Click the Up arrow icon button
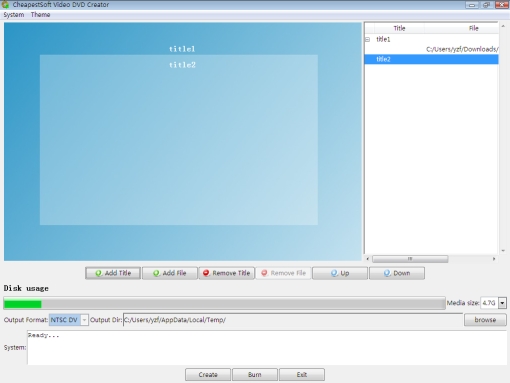Viewport: 510px width, 383px height. 340,273
